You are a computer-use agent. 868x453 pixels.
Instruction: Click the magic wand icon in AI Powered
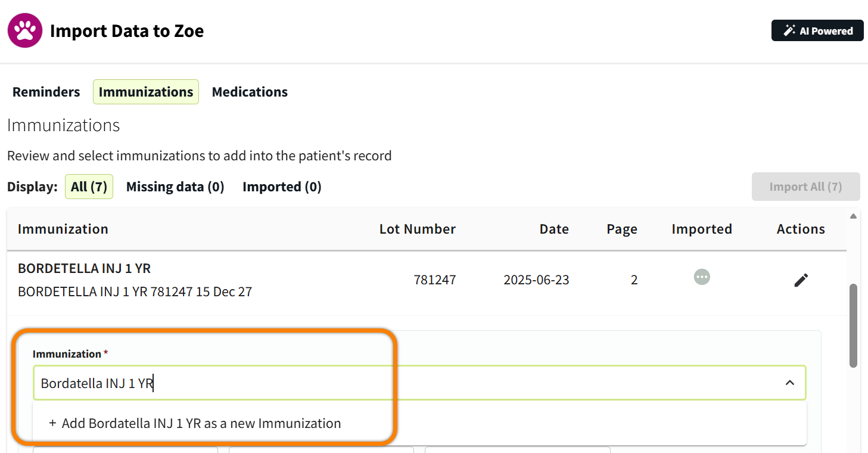pyautogui.click(x=789, y=31)
